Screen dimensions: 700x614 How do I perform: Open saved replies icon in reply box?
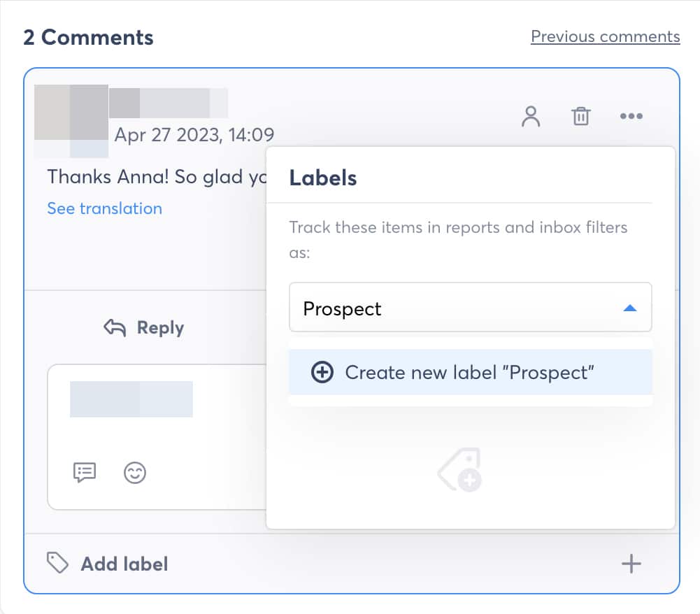pyautogui.click(x=85, y=473)
